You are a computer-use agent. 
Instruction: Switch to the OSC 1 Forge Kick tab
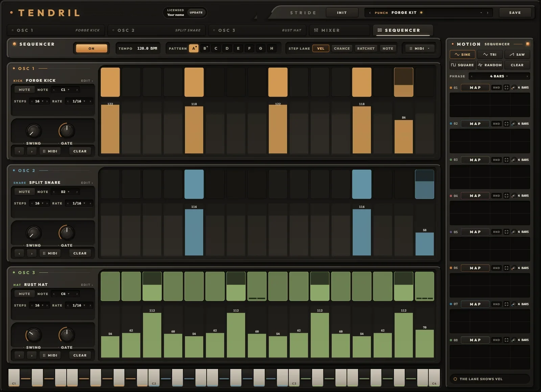coord(56,30)
